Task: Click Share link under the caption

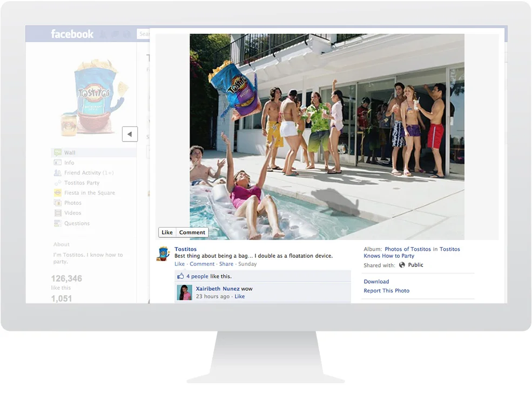Action: [226, 264]
